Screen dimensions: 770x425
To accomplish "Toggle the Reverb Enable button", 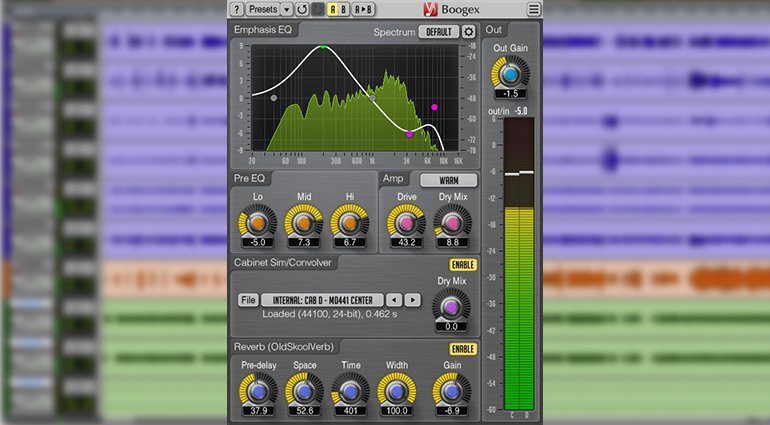I will point(462,348).
